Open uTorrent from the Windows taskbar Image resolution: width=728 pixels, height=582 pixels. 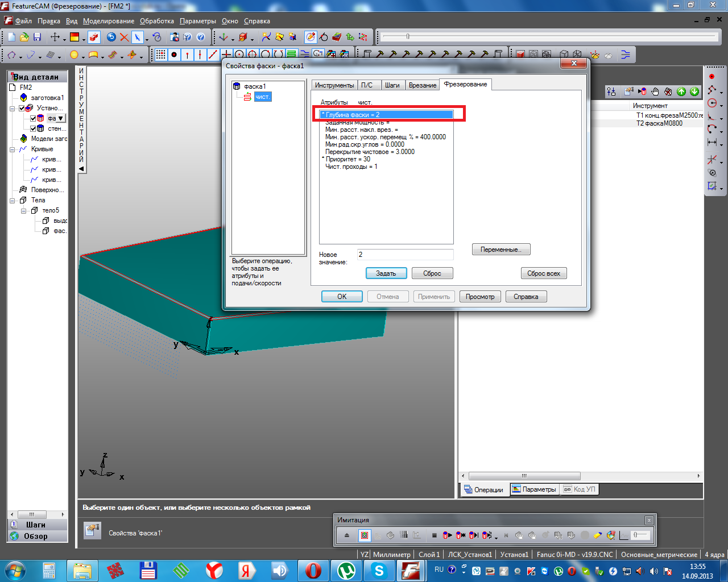pos(346,570)
